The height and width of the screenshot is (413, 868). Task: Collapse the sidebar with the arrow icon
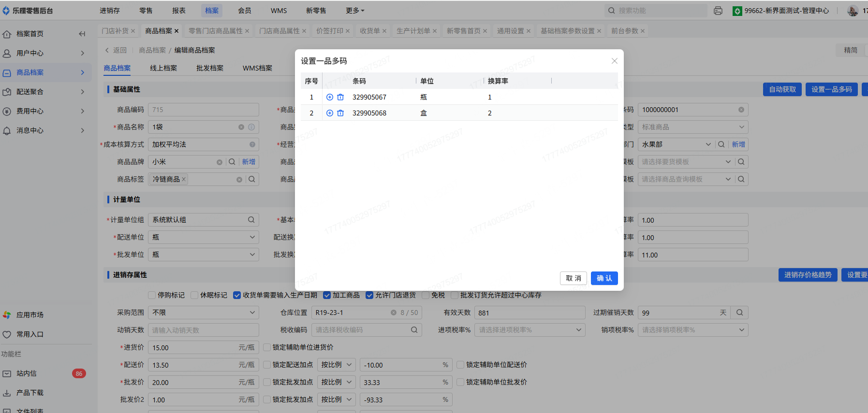click(82, 34)
